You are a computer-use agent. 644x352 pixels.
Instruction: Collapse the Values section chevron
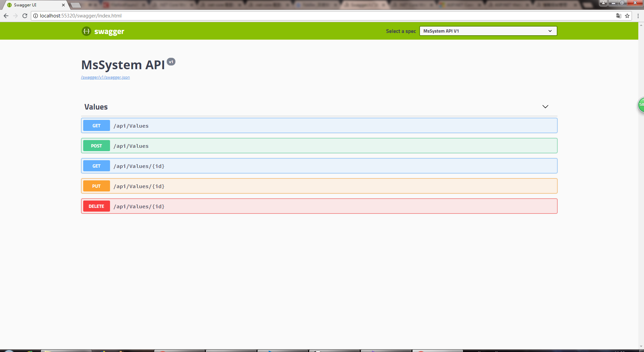[545, 107]
